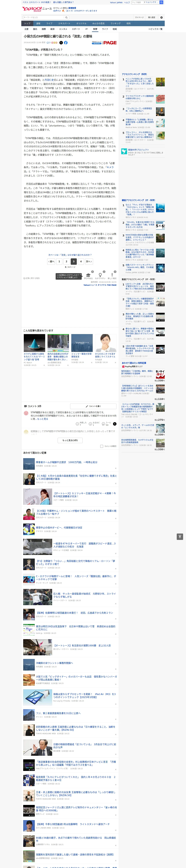Click the マイページ link
This screenshot has width=186, height=868.
(139, 18)
